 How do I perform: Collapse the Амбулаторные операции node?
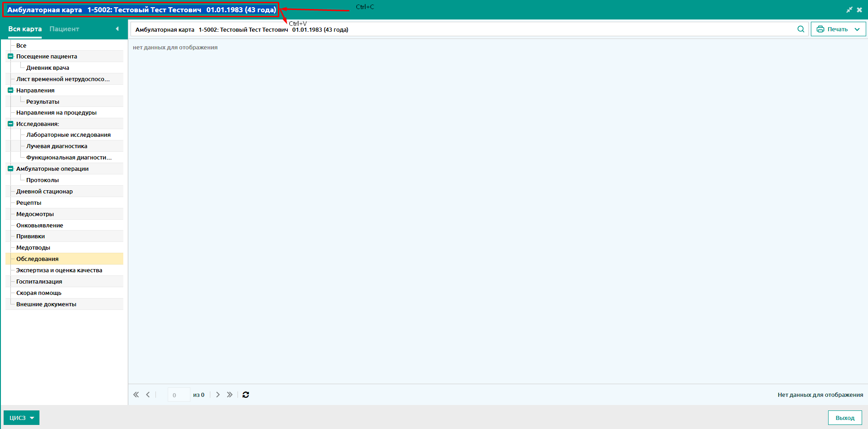pos(10,169)
